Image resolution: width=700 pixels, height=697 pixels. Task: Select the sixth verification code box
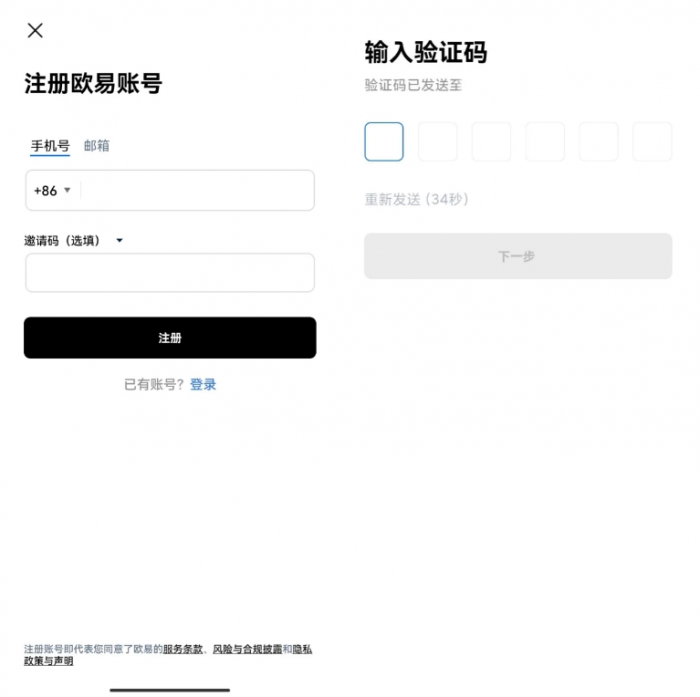(652, 142)
